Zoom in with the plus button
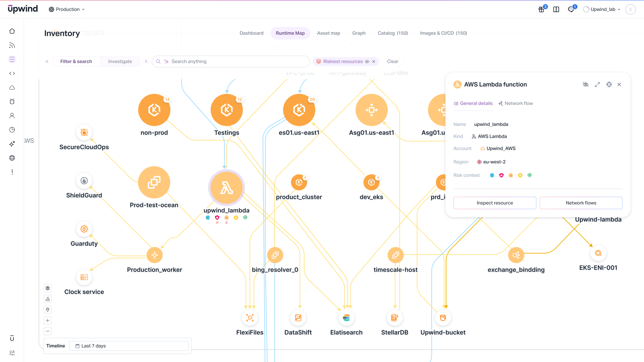Viewport: 644px width, 362px height. [x=48, y=320]
